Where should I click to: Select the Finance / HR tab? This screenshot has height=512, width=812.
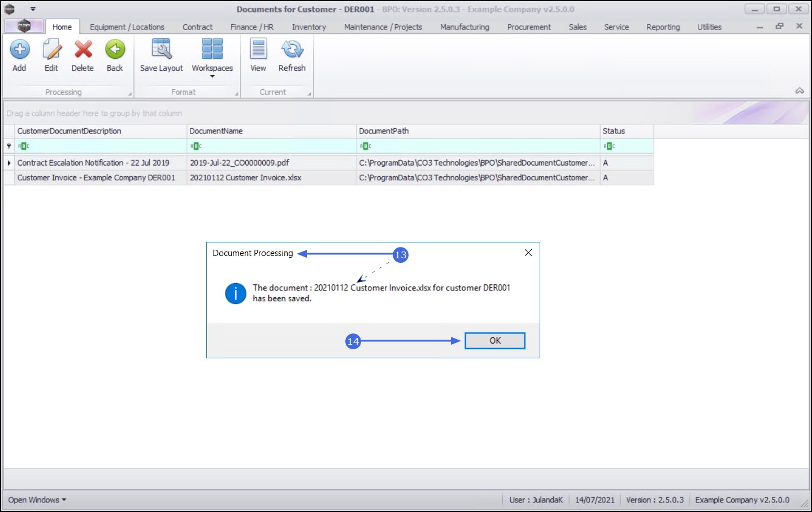pyautogui.click(x=252, y=27)
